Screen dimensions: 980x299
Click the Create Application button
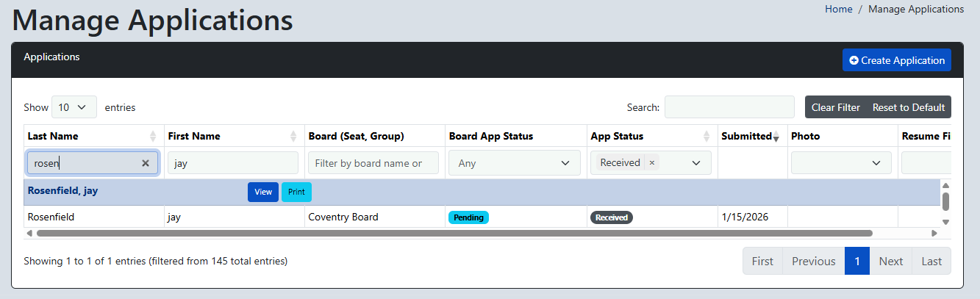coord(897,60)
